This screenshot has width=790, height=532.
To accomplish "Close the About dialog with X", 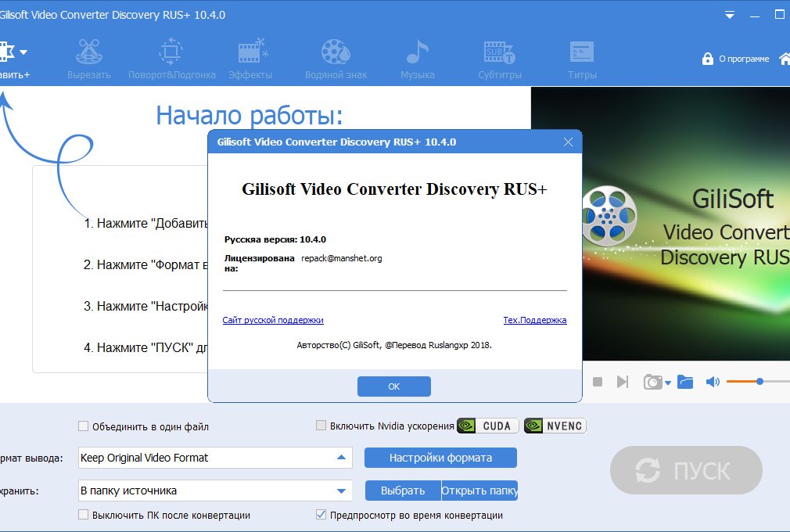I will click(x=568, y=142).
